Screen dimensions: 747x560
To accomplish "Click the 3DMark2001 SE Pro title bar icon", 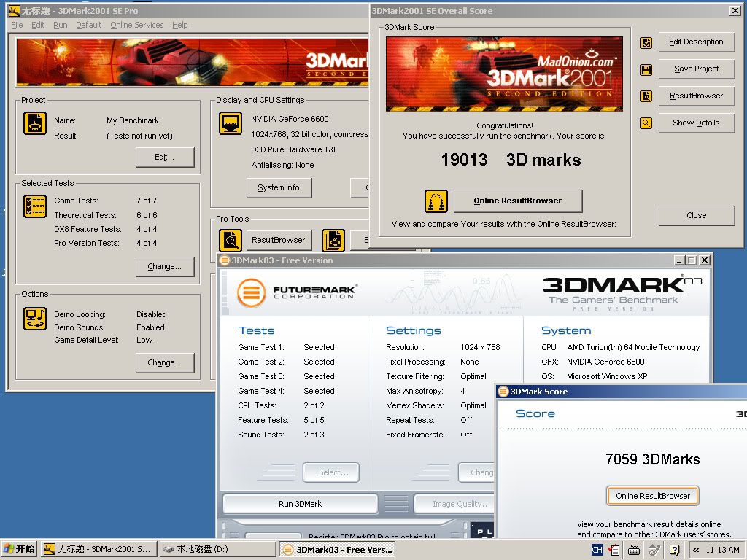I will tap(15, 10).
